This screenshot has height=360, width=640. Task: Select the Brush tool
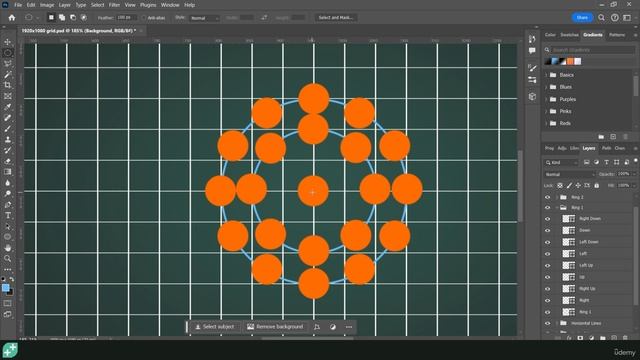point(8,129)
